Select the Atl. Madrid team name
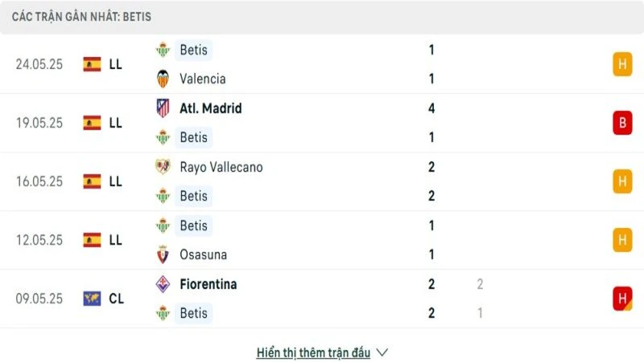Viewport: 644px width, 362px height. (x=211, y=108)
